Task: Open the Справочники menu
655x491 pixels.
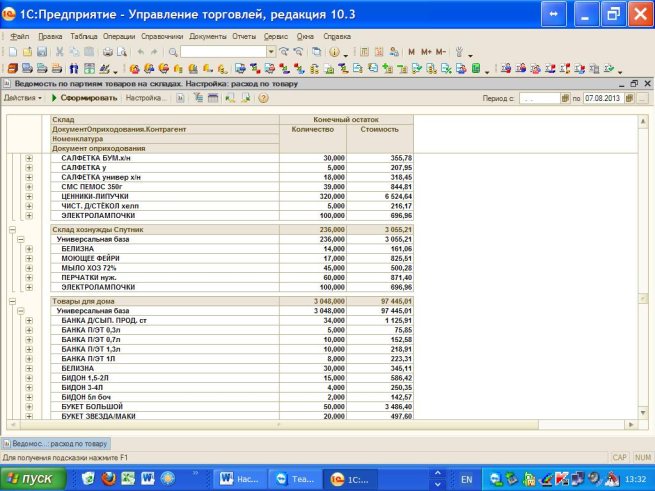Action: click(162, 36)
